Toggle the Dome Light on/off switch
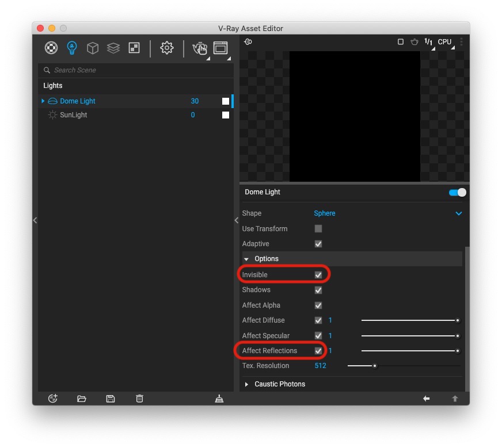This screenshot has width=502, height=448. 458,193
